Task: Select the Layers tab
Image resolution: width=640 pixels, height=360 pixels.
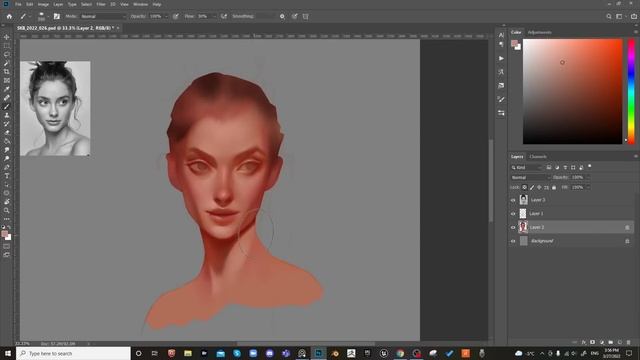Action: pos(517,156)
